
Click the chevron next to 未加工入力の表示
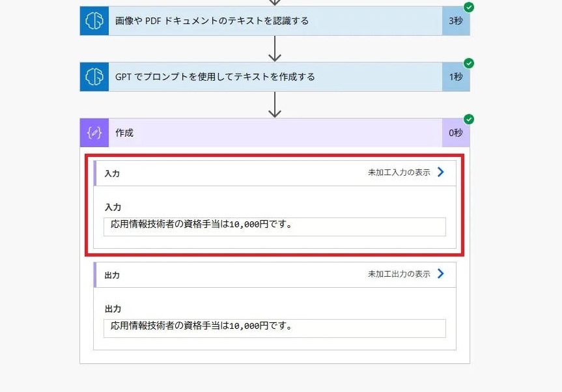tap(440, 173)
